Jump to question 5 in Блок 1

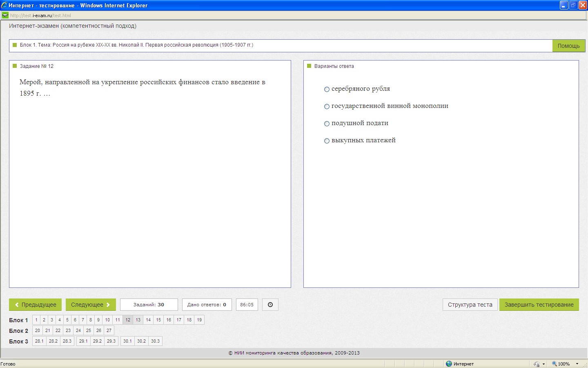pos(67,320)
